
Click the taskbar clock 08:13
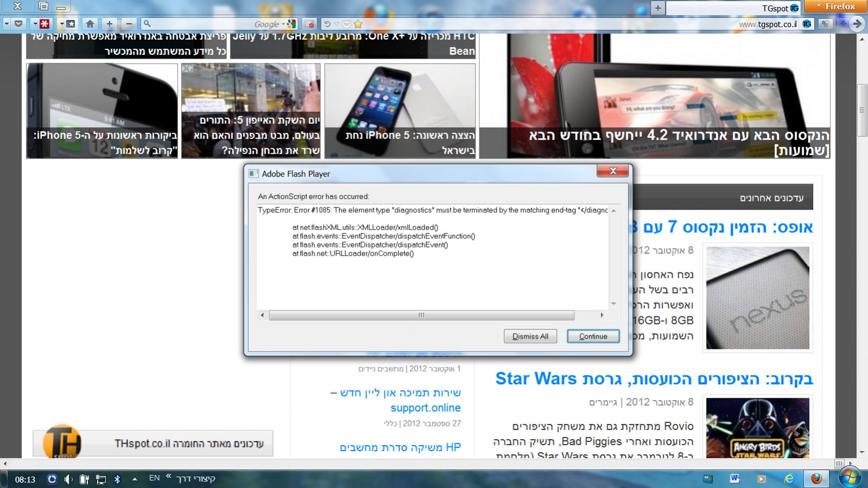[25, 479]
